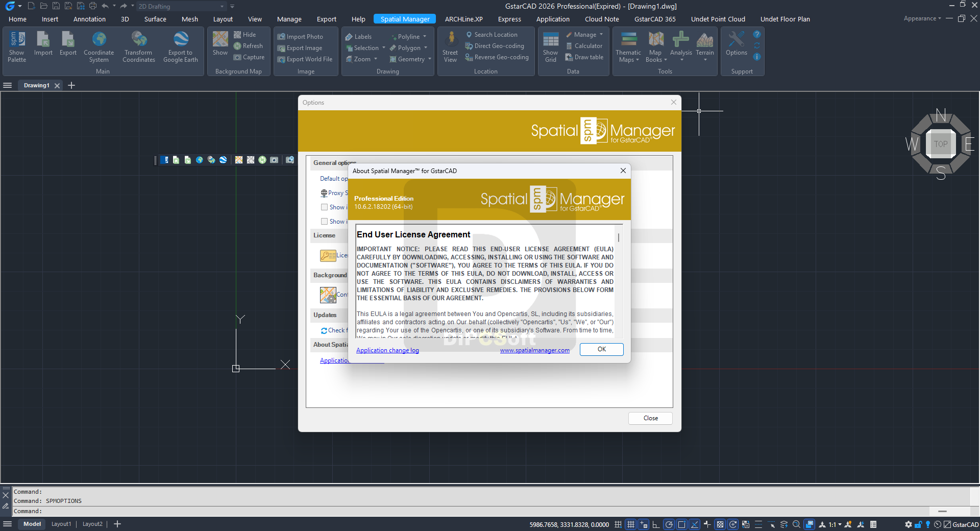Add a new layout with the plus button
Image resolution: width=980 pixels, height=531 pixels.
coord(117,524)
